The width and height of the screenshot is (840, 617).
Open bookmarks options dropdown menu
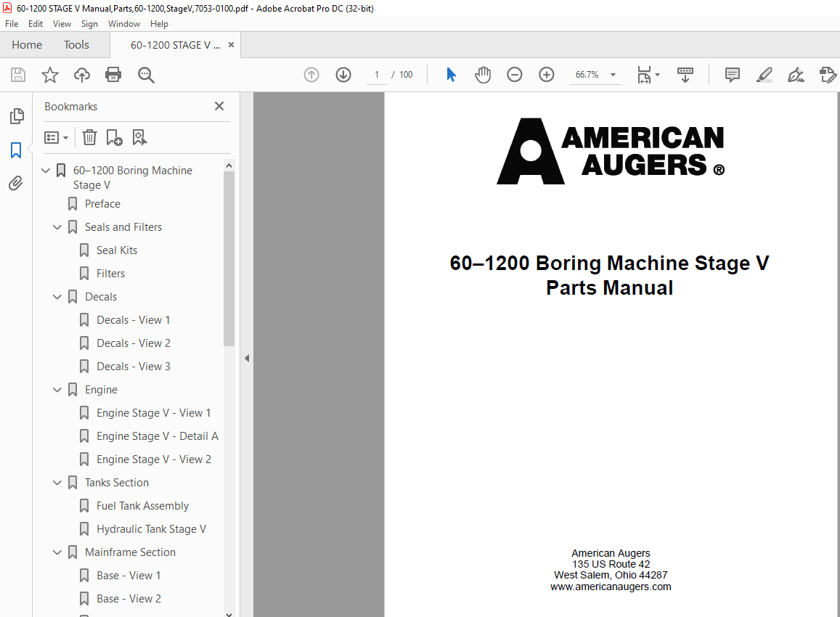(56, 138)
